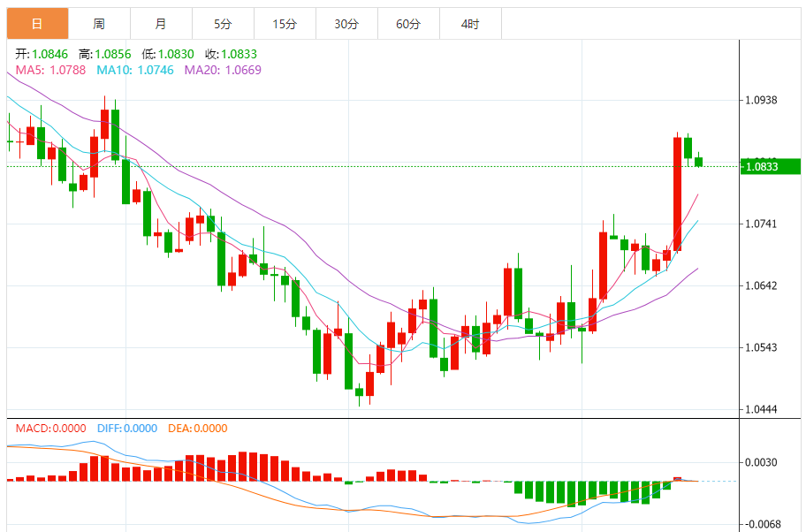This screenshot has height=532, width=806.
Task: Click the 1.0938 price axis label
Action: point(761,100)
